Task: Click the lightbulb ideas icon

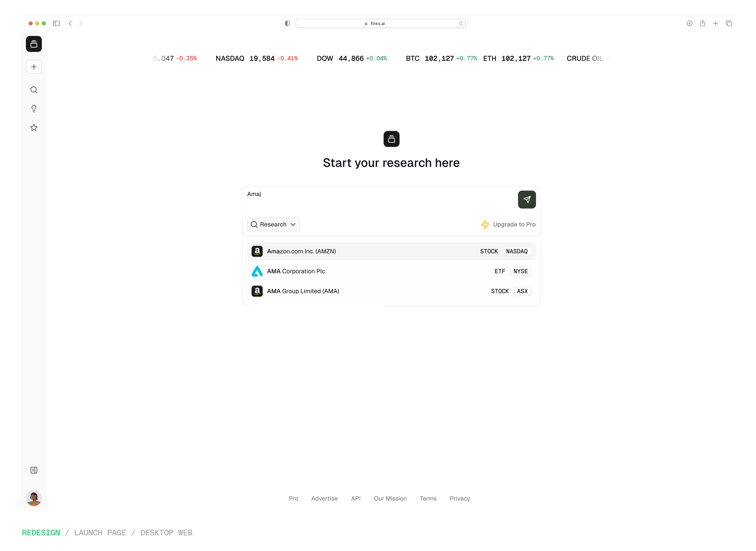Action: [34, 109]
